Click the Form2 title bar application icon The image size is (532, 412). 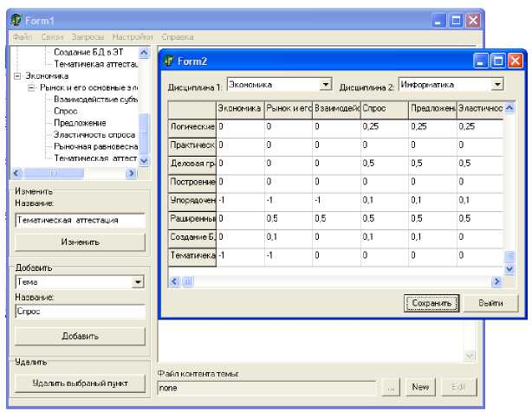point(171,61)
